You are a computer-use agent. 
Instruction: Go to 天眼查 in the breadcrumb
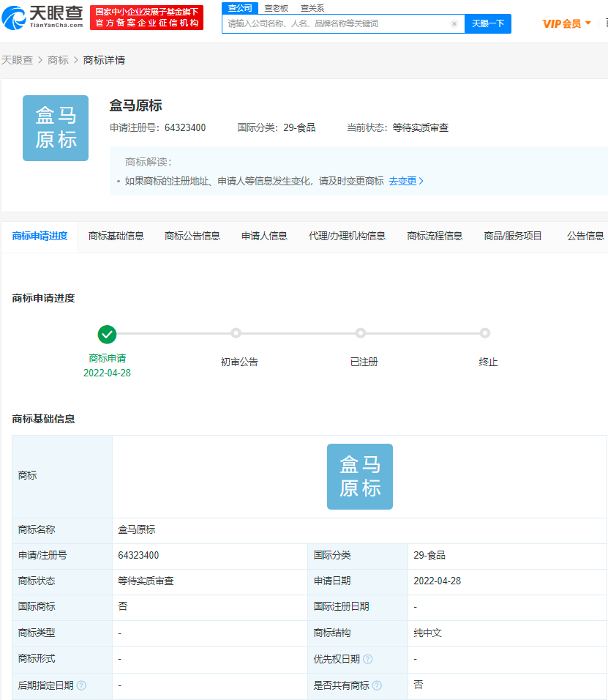tap(17, 60)
